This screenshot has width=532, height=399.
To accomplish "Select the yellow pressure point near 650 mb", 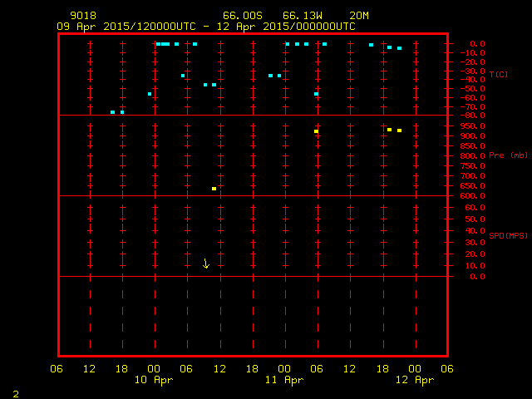I will pos(214,189).
